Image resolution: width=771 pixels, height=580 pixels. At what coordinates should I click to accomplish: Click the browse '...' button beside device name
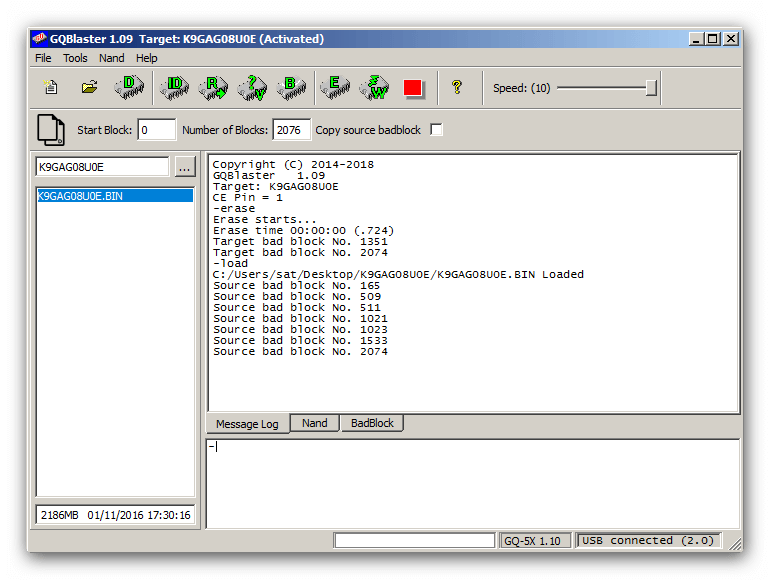(x=184, y=167)
